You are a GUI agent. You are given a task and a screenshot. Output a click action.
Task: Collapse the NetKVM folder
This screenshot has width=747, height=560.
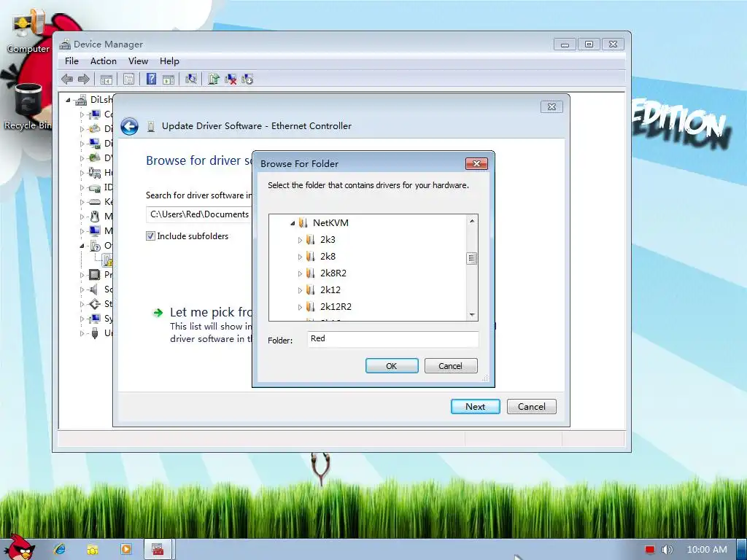(x=293, y=223)
